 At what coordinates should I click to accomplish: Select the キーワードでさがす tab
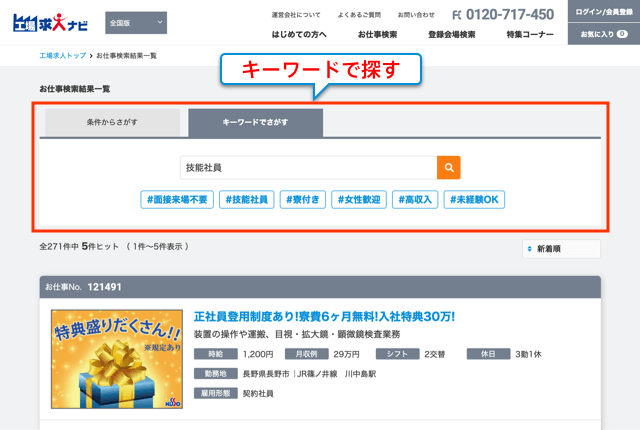tap(255, 123)
